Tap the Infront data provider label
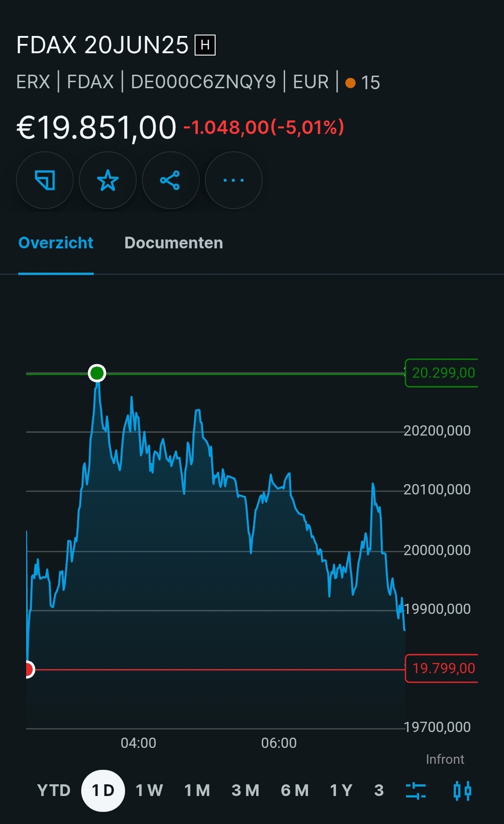 445,759
